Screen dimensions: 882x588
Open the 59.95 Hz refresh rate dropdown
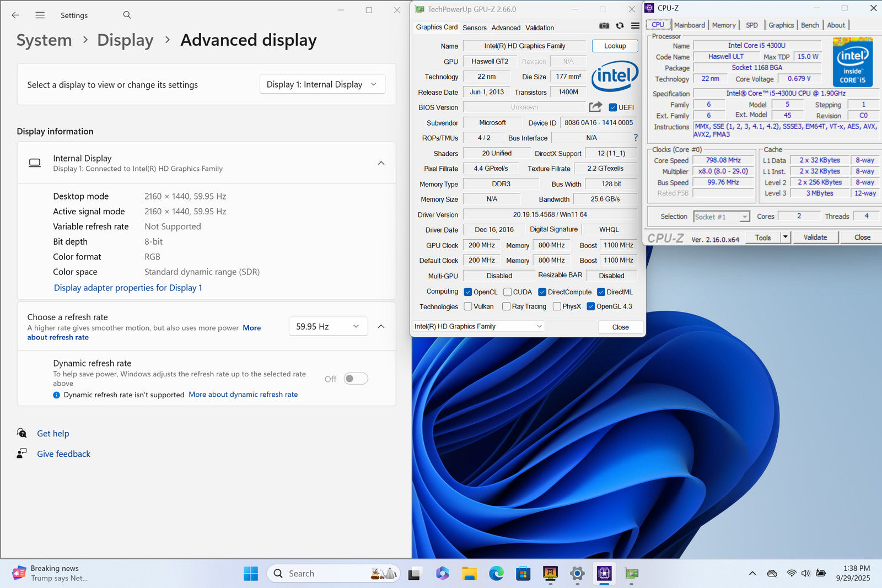click(327, 327)
